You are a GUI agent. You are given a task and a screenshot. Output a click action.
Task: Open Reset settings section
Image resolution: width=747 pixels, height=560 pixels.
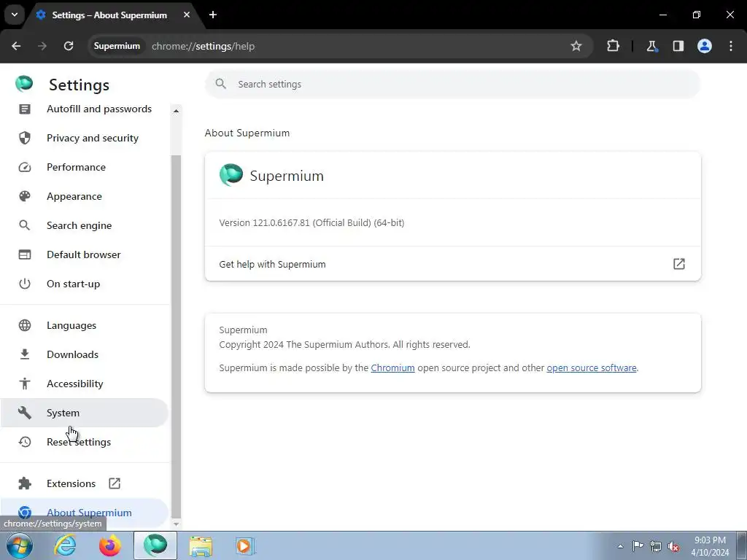(85, 442)
